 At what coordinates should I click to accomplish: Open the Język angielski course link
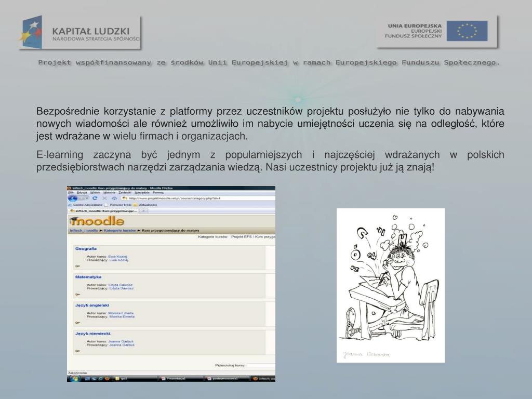pos(92,305)
